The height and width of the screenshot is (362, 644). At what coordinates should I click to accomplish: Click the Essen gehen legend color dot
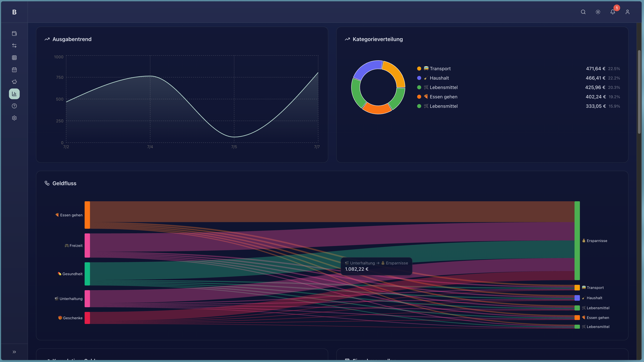click(x=419, y=97)
